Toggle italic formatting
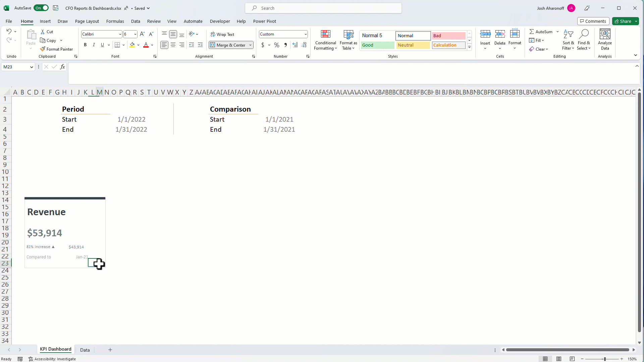This screenshot has width=644, height=362. click(x=94, y=45)
